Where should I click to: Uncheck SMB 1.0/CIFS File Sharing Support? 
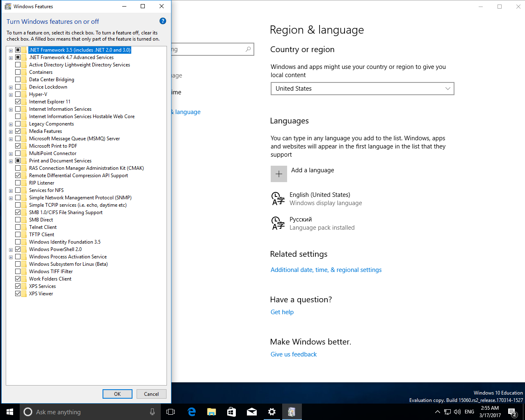pos(18,212)
